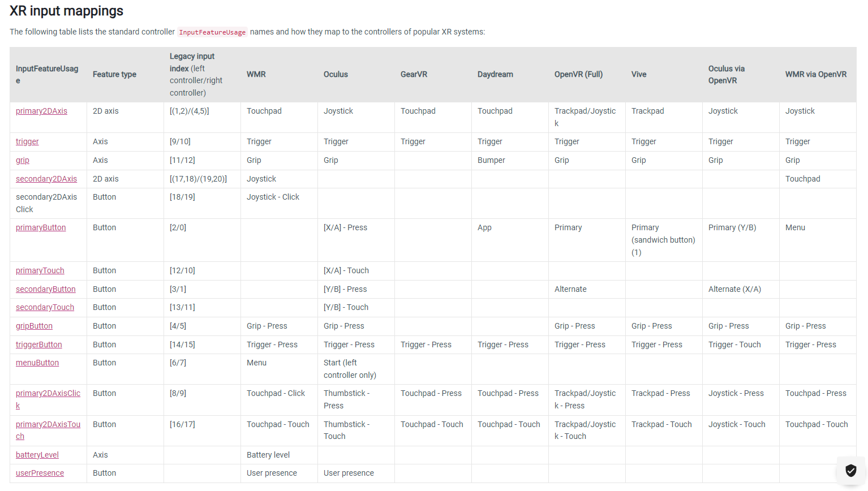Open the secondaryTouch link
This screenshot has width=868, height=491.
pyautogui.click(x=45, y=307)
